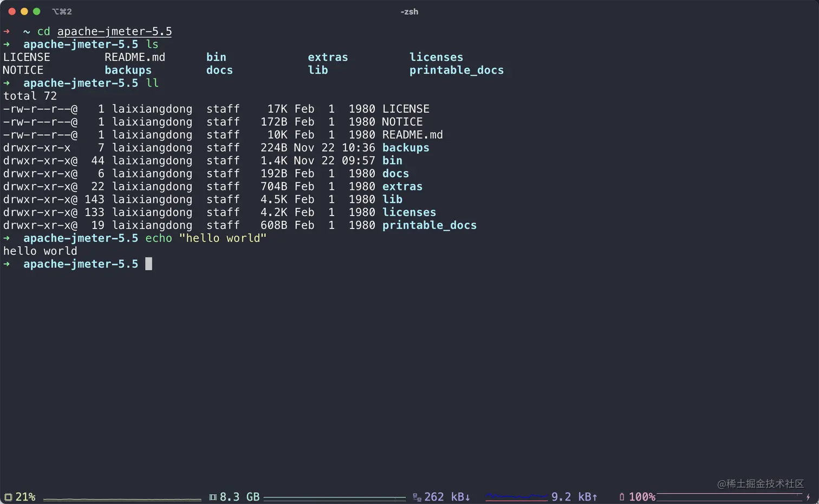Click drwxr-xr-x permissions on backups row

37,148
